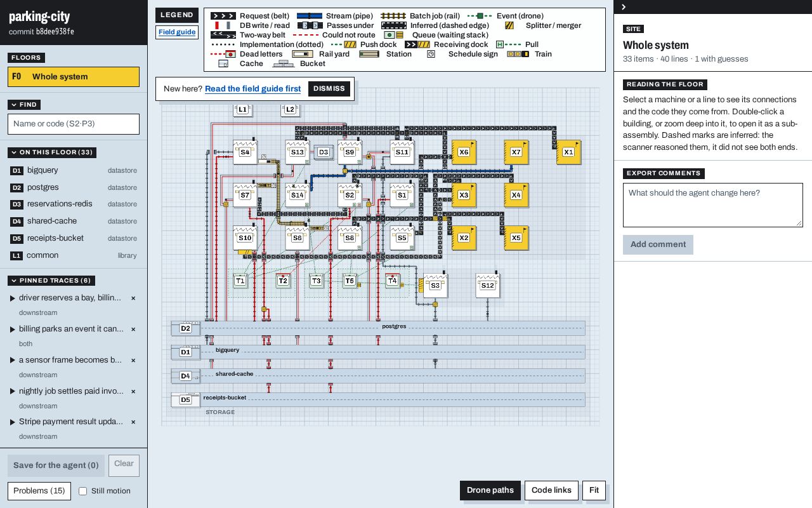Click the D2 postgres storage node
Image resolution: width=812 pixels, height=508 pixels.
coord(185,328)
